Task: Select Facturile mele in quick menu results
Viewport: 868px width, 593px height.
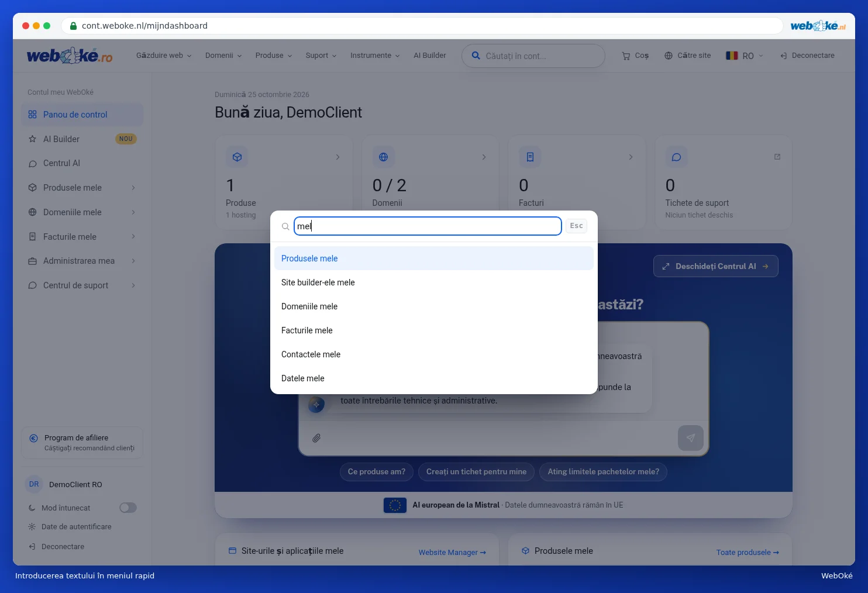Action: tap(434, 330)
